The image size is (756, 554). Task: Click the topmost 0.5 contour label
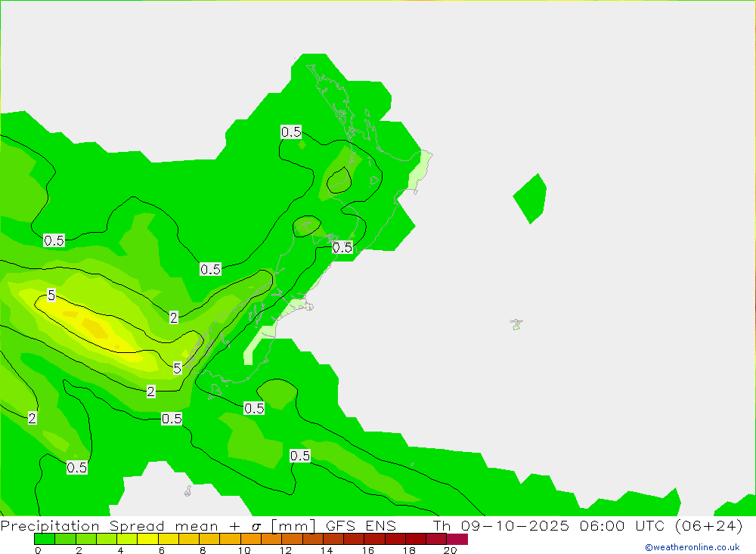tap(291, 132)
